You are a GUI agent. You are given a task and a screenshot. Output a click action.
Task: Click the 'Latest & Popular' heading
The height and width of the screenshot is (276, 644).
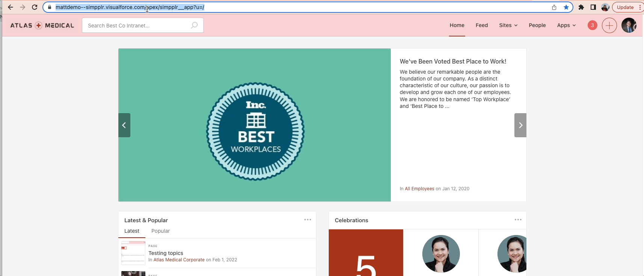pyautogui.click(x=146, y=220)
